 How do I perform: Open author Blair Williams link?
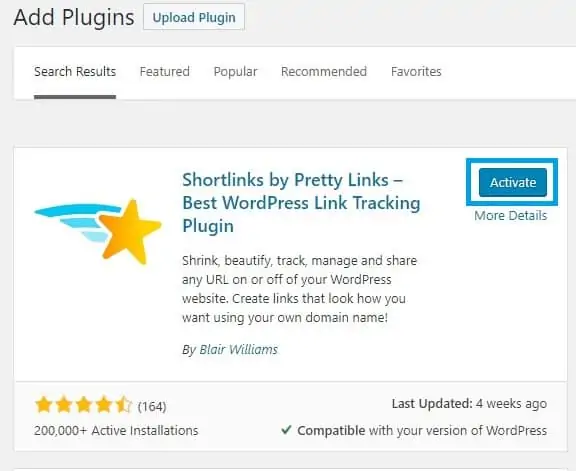[x=238, y=349]
